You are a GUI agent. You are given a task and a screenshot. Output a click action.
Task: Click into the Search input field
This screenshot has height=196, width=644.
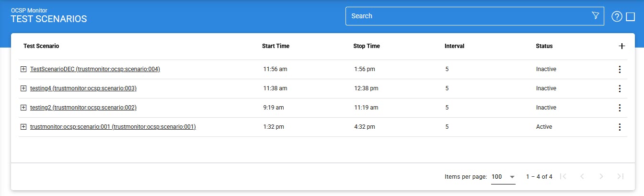pos(467,16)
